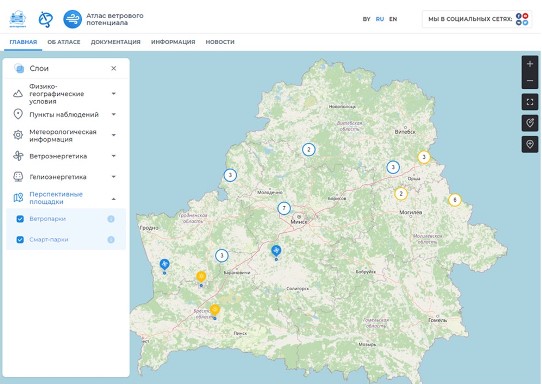This screenshot has height=384, width=542.
Task: Click blue cluster 7 near Minsk
Action: point(284,208)
